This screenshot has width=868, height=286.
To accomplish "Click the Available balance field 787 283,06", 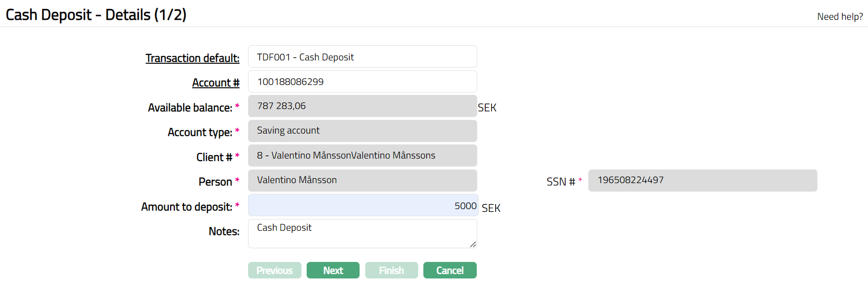I will point(362,106).
